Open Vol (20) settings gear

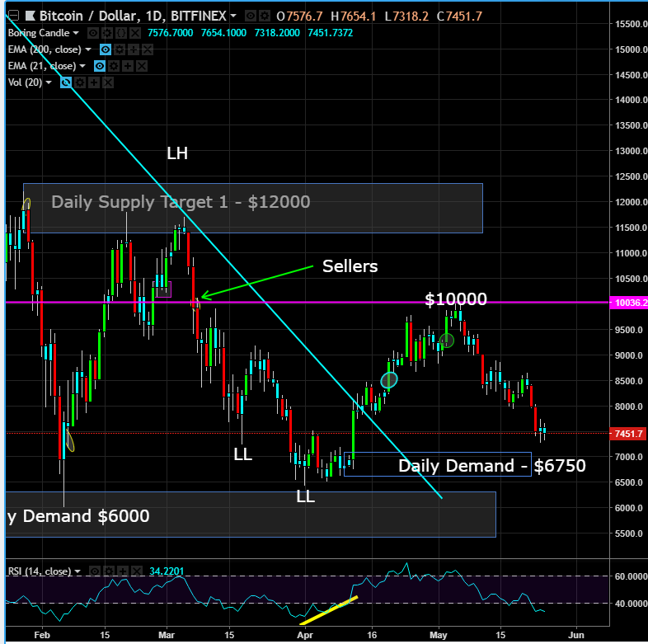[80, 82]
